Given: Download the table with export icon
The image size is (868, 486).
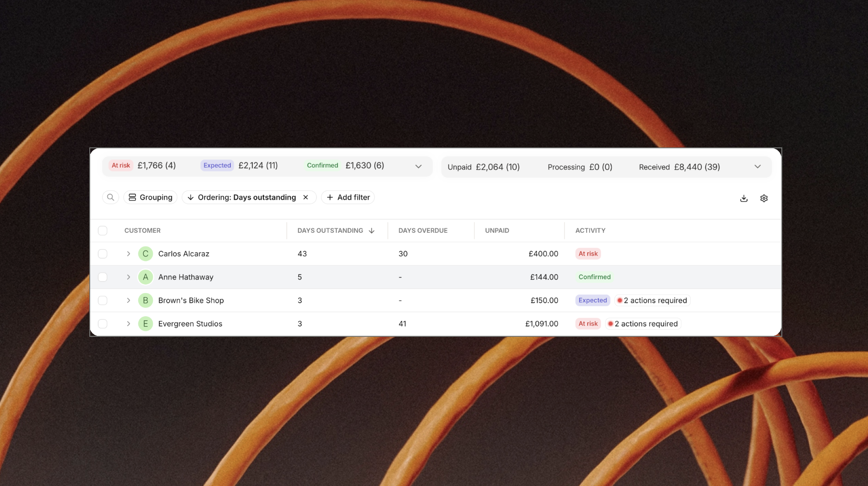Looking at the screenshot, I should click(743, 198).
